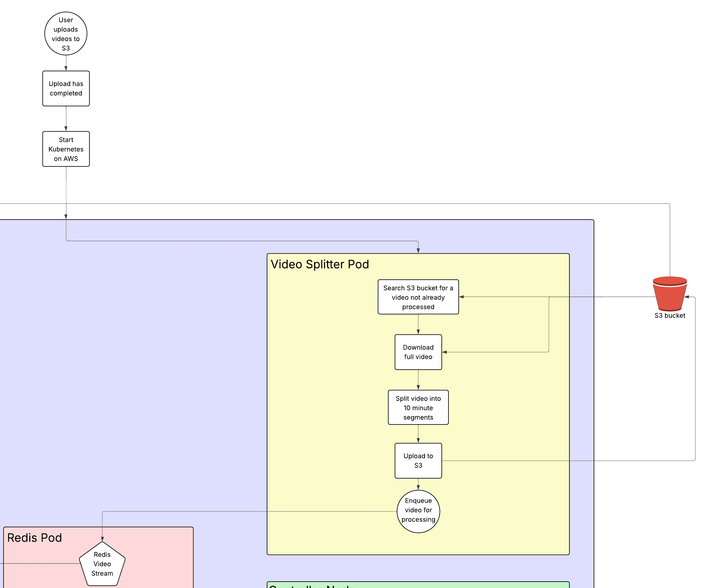Click the 'S3 bucket' text label
The height and width of the screenshot is (588, 707).
pos(669,316)
